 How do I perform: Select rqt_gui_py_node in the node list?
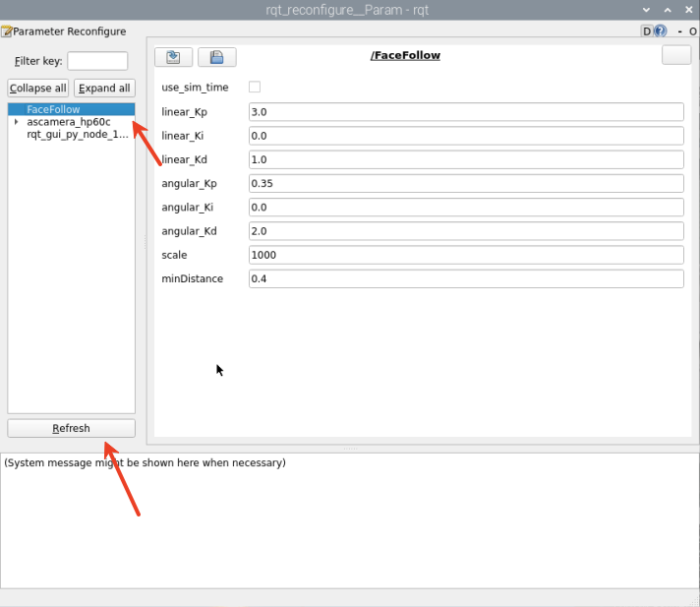pyautogui.click(x=77, y=135)
